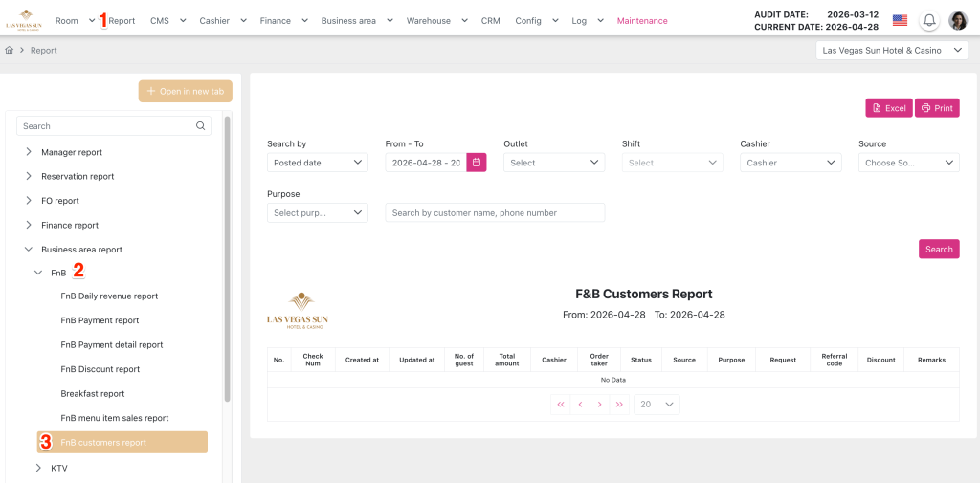Go to the first page of results
Screen dimensions: 980x483
[x=560, y=405]
